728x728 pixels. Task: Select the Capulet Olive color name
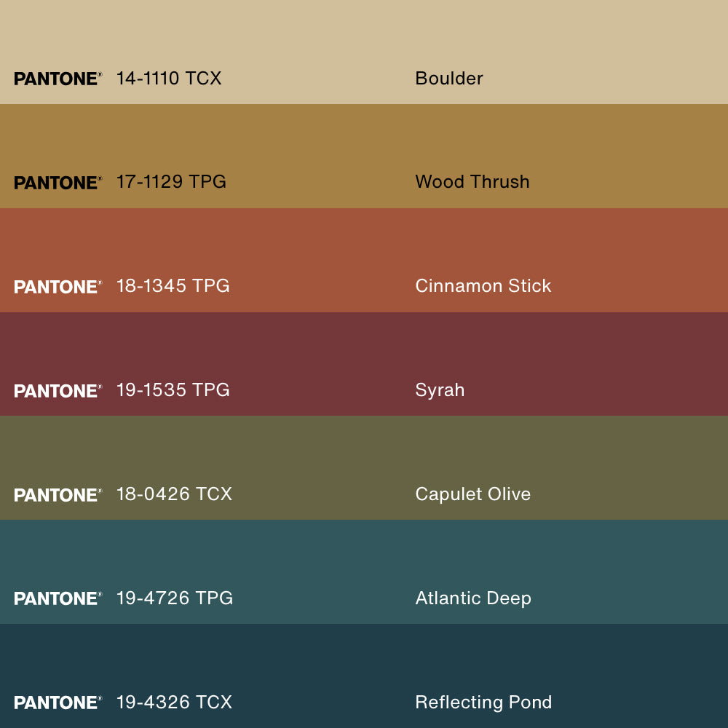(472, 494)
